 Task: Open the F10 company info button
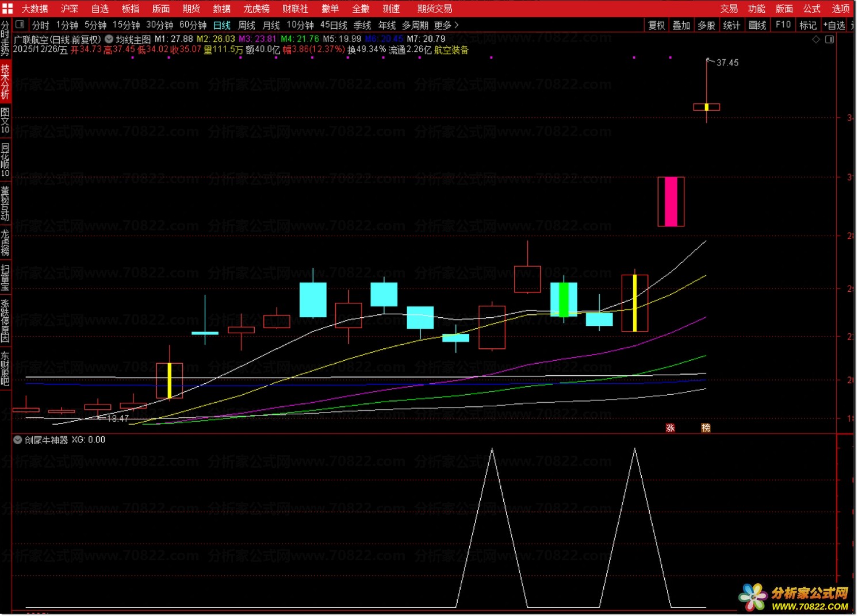click(x=783, y=25)
